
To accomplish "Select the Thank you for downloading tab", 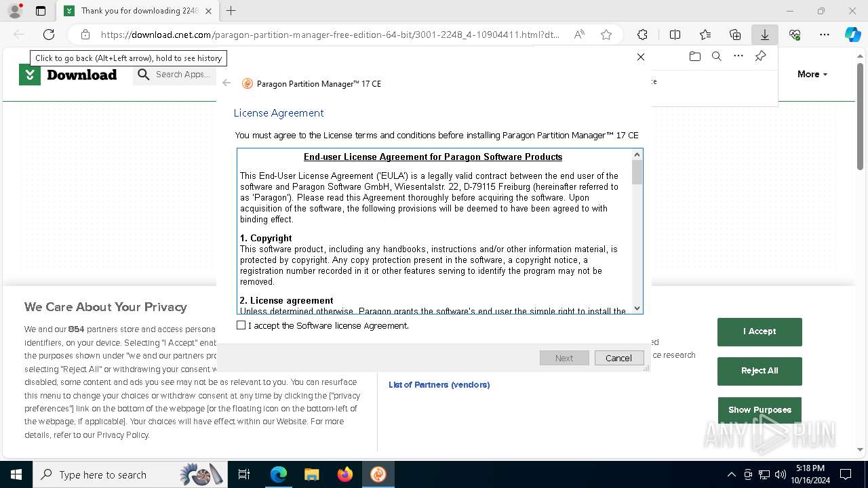I will point(138,11).
